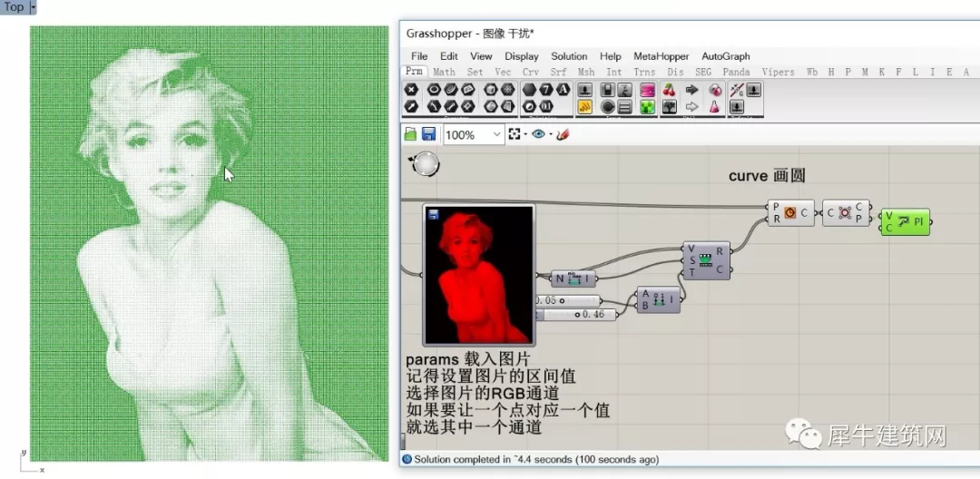Select the Value List striped icon
Screen dimensions: 980x479
624,107
